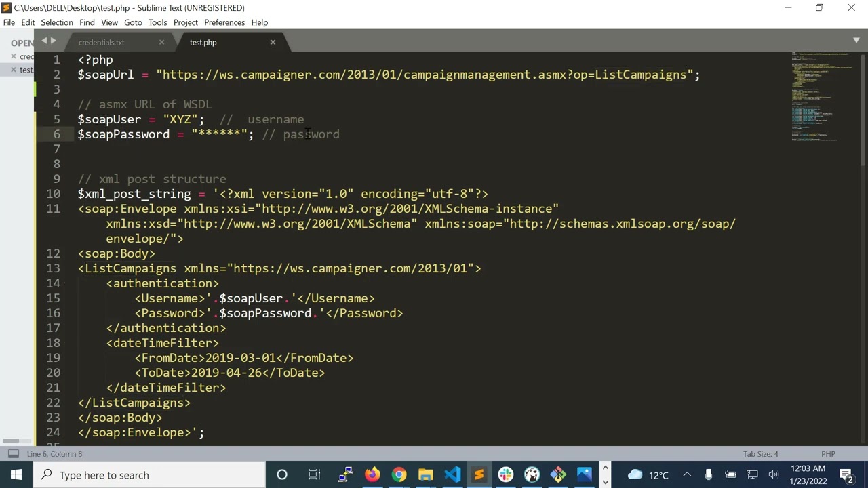868x488 pixels.
Task: Open network settings tray icon
Action: coord(752,474)
